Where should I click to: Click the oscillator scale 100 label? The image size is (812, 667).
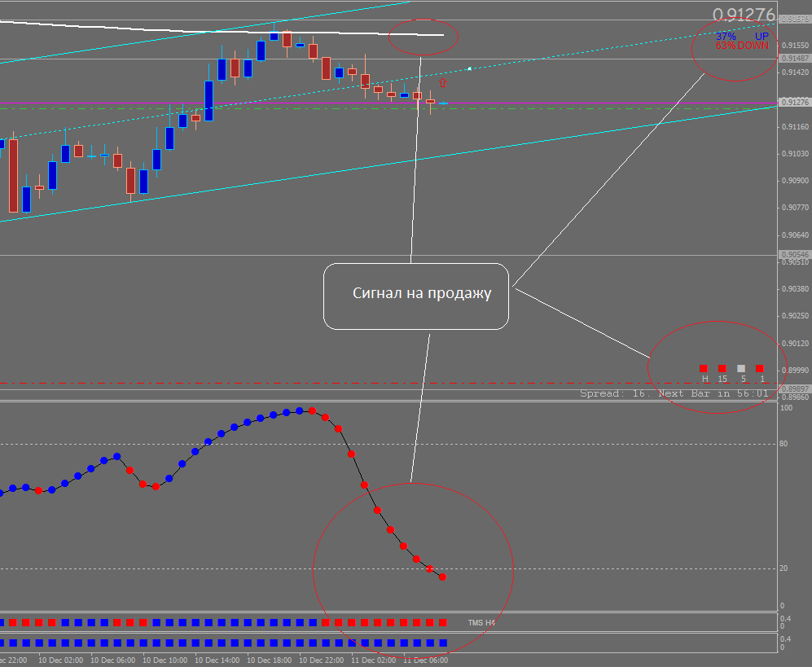tap(786, 408)
